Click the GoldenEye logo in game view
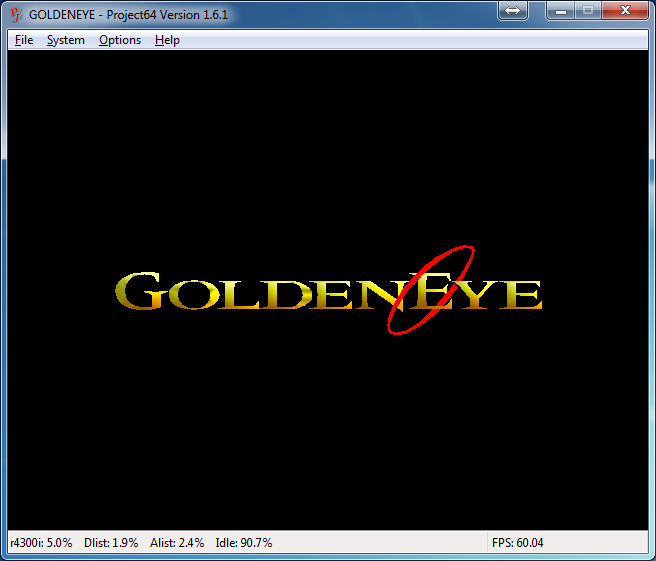 pyautogui.click(x=328, y=290)
